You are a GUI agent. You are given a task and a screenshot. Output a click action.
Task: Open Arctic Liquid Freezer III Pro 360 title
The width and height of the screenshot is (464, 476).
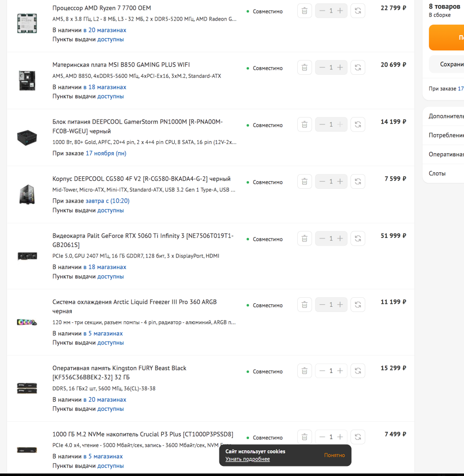coord(135,306)
